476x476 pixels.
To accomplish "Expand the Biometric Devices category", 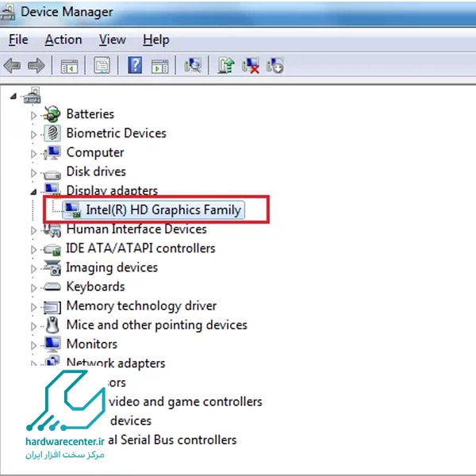I will pos(33,135).
